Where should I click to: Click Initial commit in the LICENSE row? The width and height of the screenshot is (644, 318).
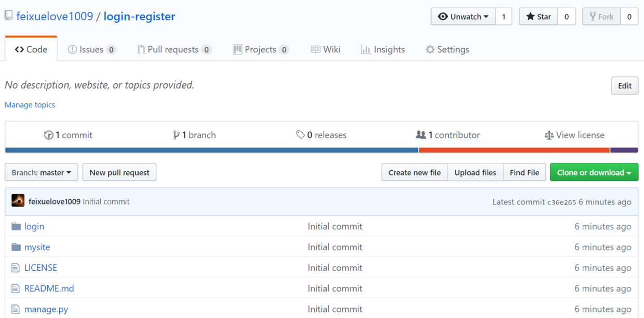coord(335,268)
